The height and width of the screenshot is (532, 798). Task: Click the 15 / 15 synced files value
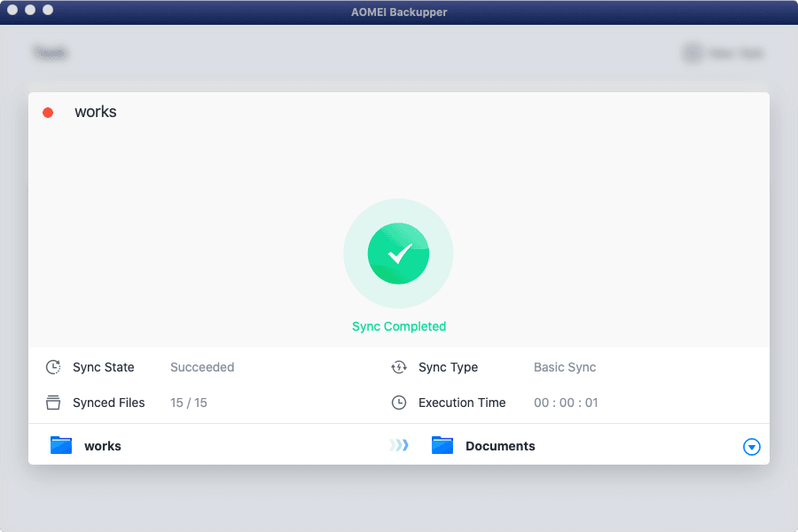[189, 403]
